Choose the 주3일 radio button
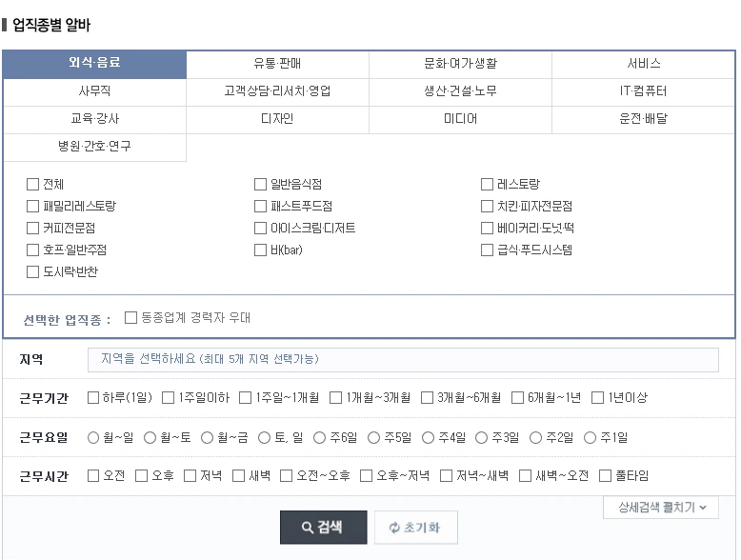741x560 pixels. tap(482, 438)
